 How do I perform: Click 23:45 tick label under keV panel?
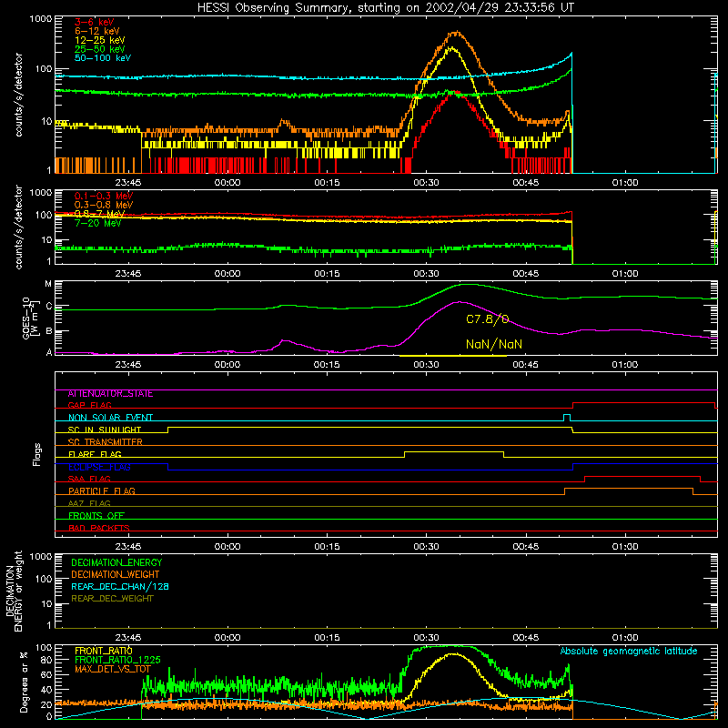(x=128, y=183)
